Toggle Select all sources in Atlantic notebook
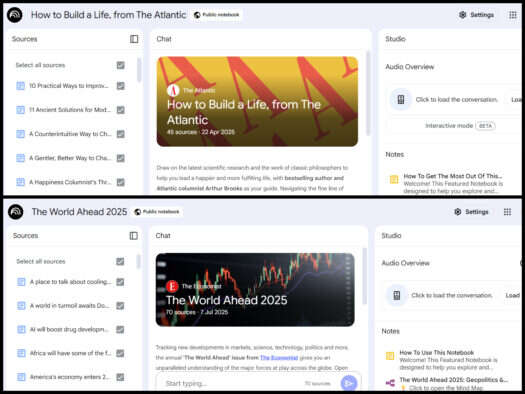 coord(121,65)
